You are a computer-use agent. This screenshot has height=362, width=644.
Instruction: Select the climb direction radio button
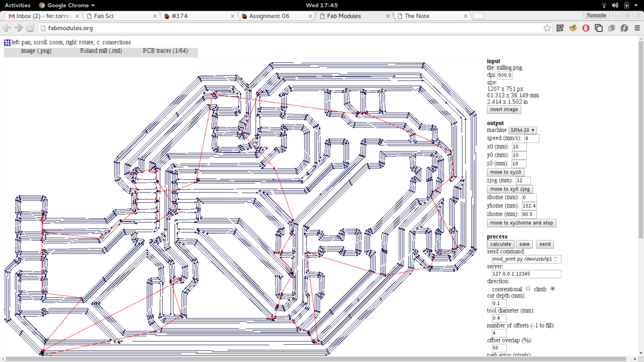(553, 289)
